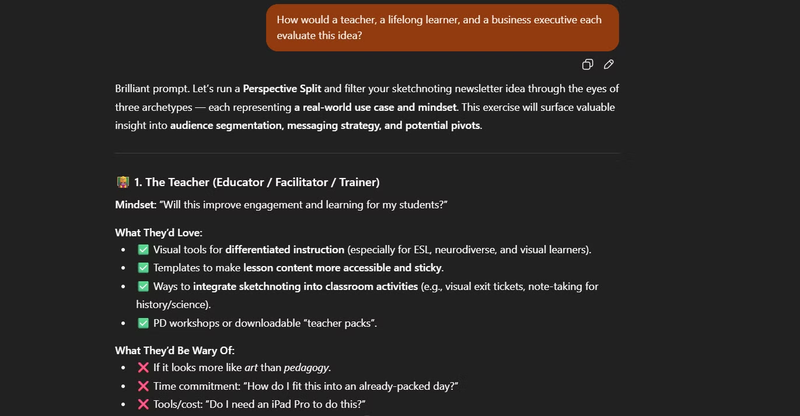This screenshot has width=800, height=416.
Task: Click the red X beside 'Tools/cost'
Action: pyautogui.click(x=143, y=405)
